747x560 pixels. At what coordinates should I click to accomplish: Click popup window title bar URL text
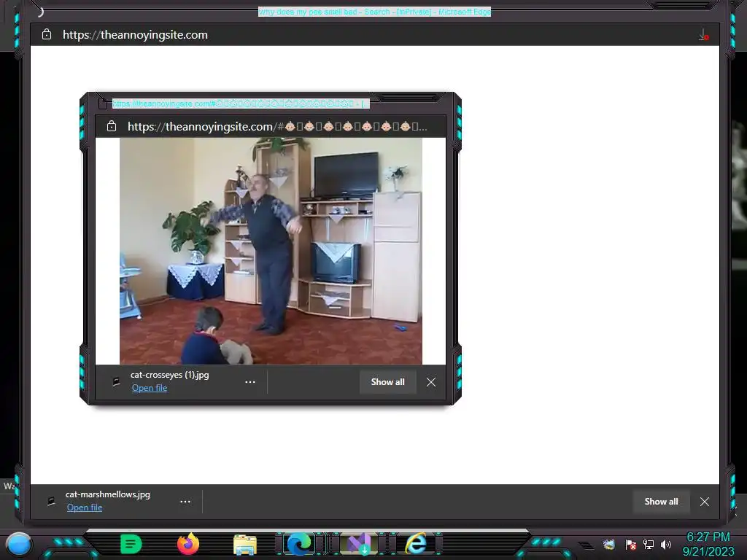point(241,104)
